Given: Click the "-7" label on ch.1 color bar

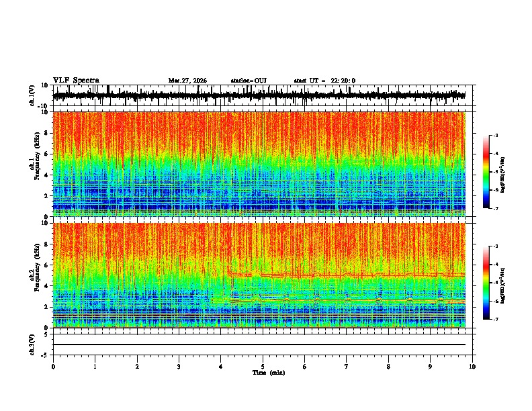Looking at the screenshot, I should [x=496, y=208].
